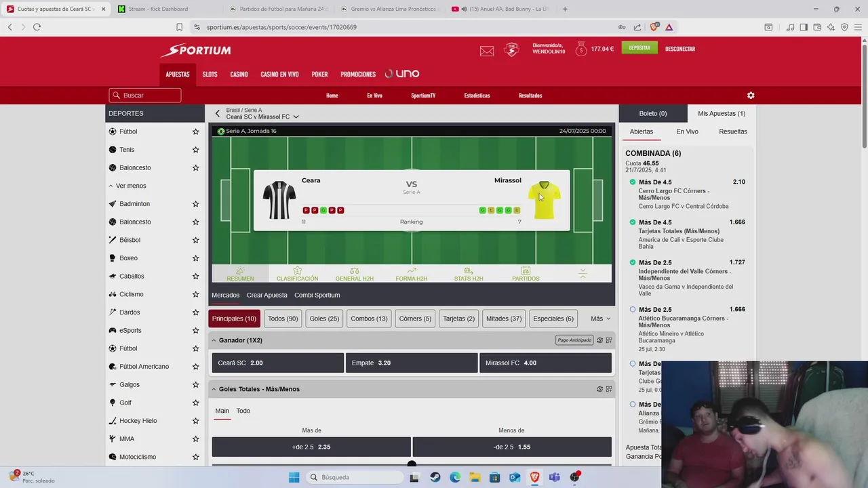Viewport: 868px width, 488px height.
Task: Open the Ceará SC v Mirassol FC match dropdown
Action: [262, 117]
